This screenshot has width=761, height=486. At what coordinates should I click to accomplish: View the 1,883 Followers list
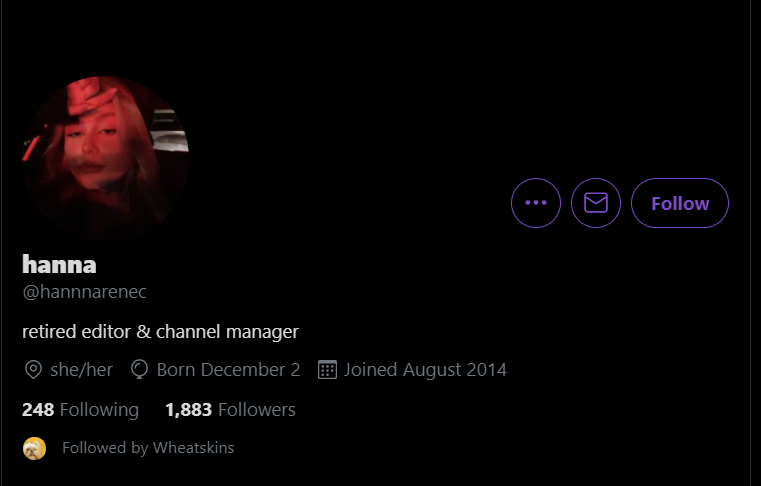coord(231,410)
